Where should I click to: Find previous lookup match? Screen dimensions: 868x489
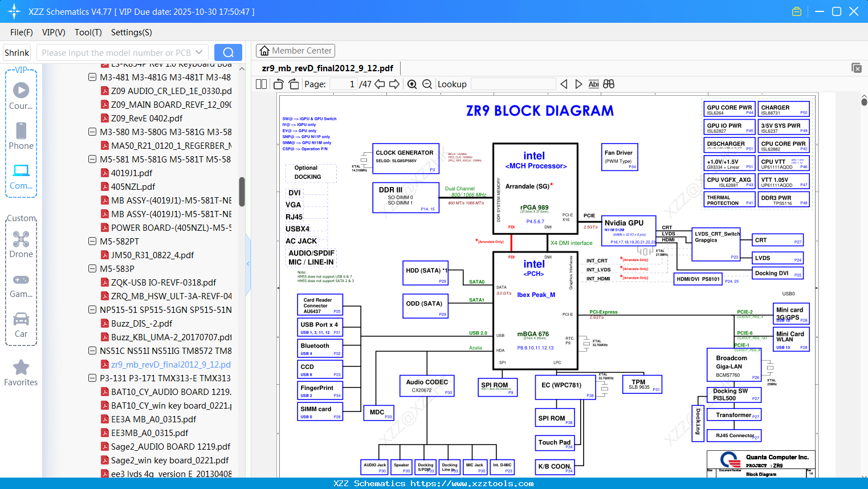coord(564,84)
